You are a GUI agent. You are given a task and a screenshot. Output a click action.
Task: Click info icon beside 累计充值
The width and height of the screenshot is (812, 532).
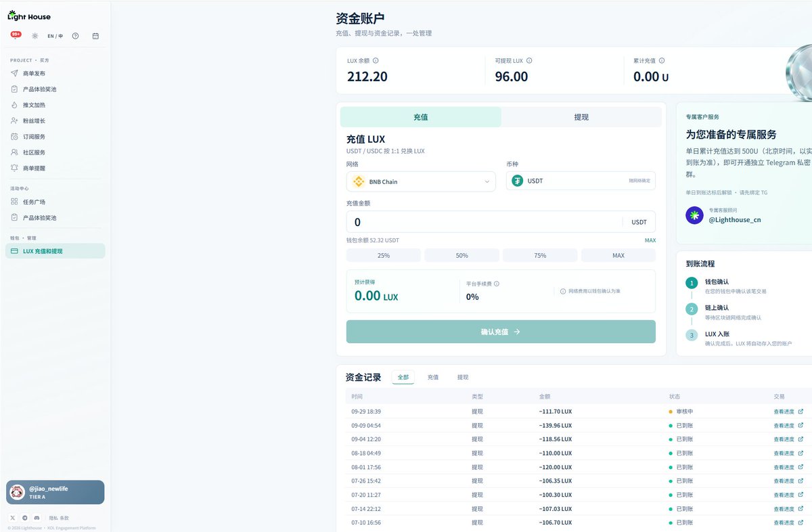click(662, 60)
